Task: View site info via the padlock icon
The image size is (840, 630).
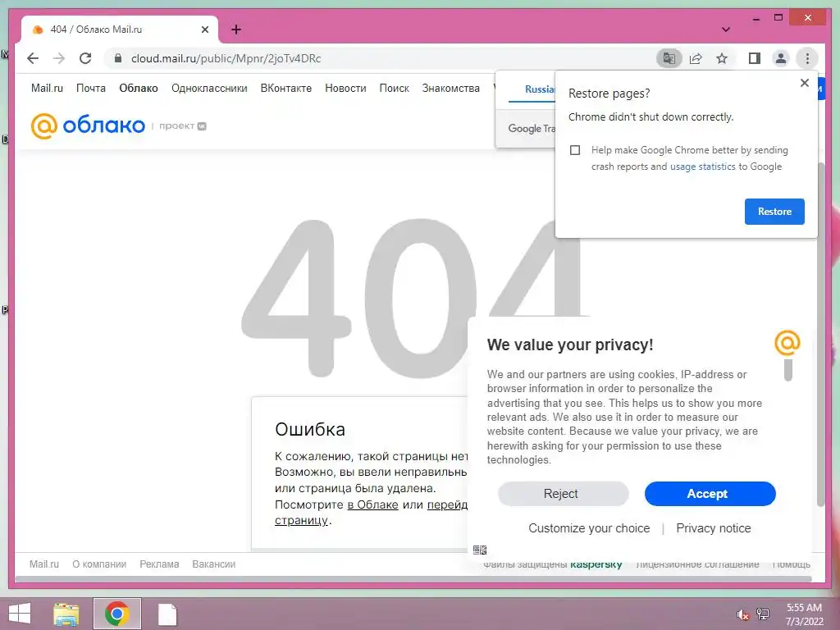Action: point(118,58)
